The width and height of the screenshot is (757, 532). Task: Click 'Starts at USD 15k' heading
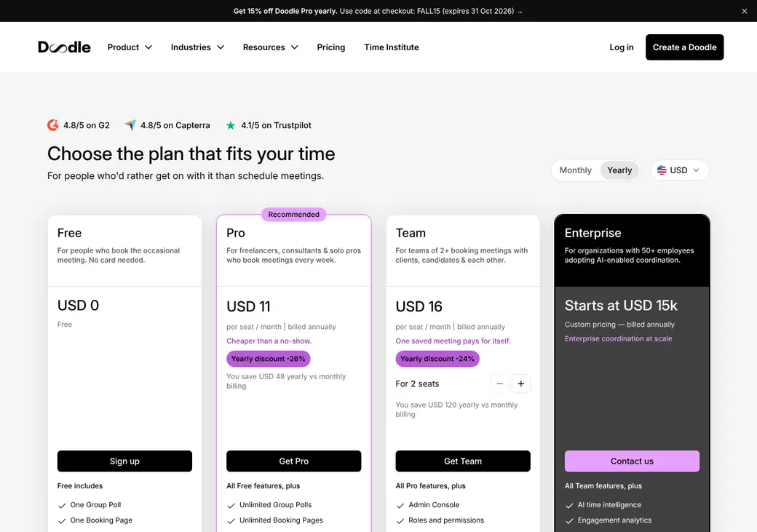(621, 305)
